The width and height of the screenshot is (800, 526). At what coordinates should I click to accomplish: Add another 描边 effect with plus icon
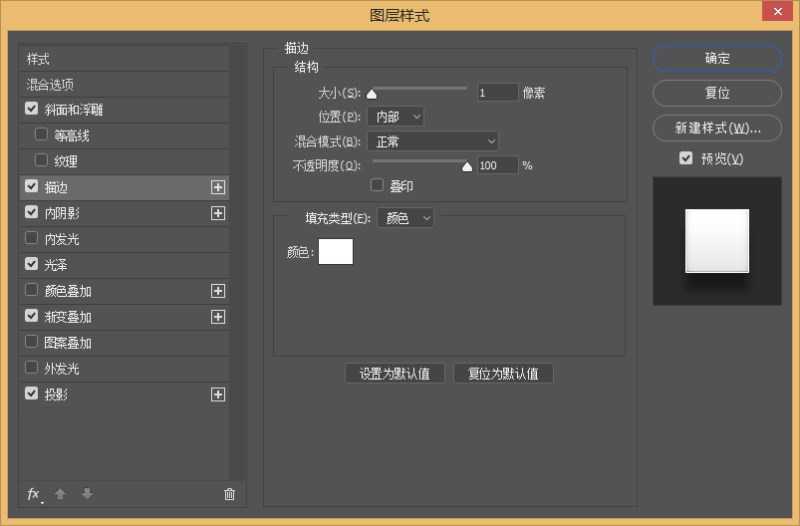[x=218, y=187]
